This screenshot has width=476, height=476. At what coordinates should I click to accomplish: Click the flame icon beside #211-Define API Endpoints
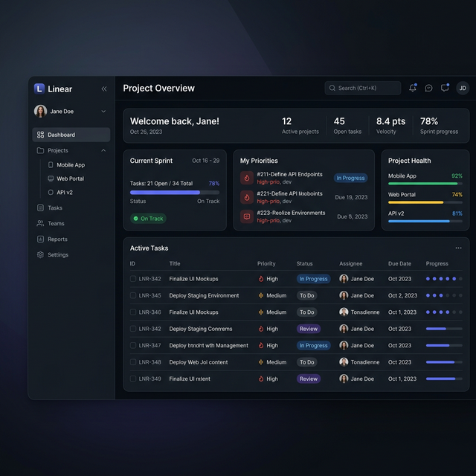pyautogui.click(x=247, y=178)
